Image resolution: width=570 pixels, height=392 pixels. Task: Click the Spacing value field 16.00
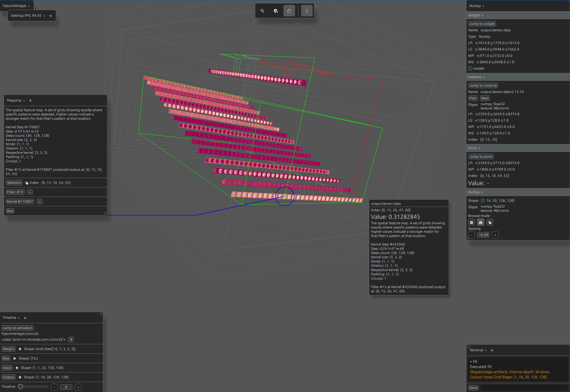483,235
